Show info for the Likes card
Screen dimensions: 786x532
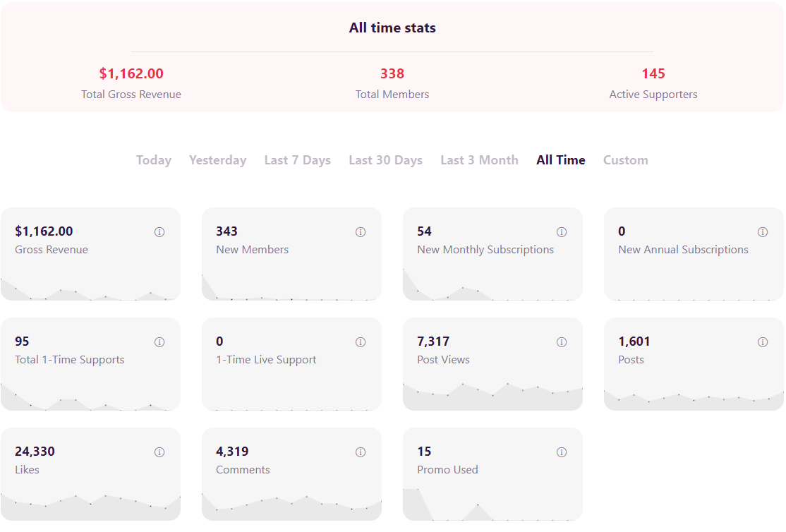[159, 452]
